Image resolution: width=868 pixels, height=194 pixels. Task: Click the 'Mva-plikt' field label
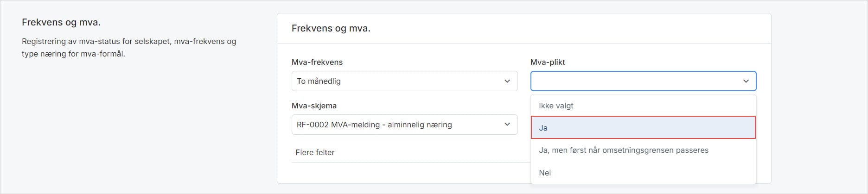click(x=548, y=62)
